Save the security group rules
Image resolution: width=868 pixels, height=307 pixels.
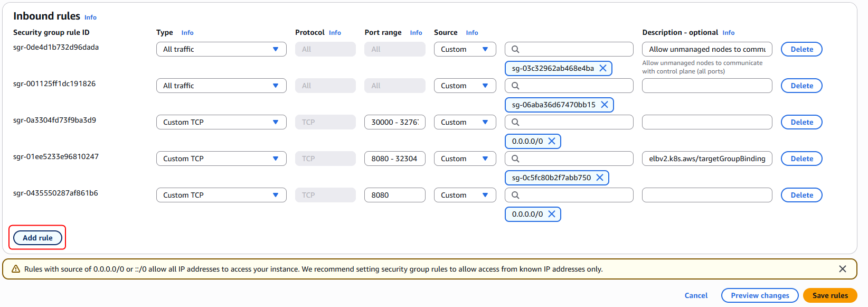829,295
